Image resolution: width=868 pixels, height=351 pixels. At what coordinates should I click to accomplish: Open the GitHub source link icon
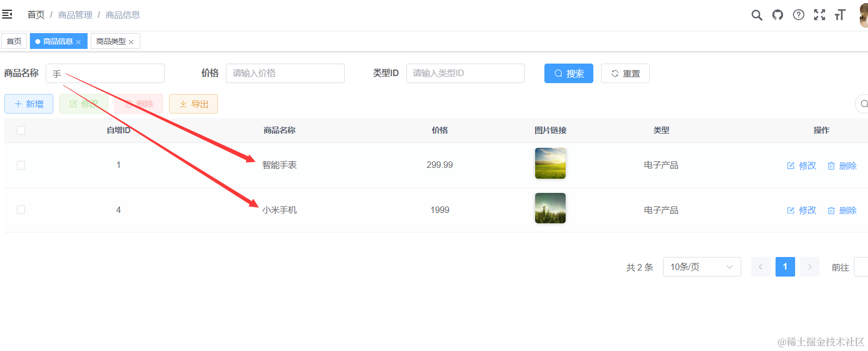[778, 15]
